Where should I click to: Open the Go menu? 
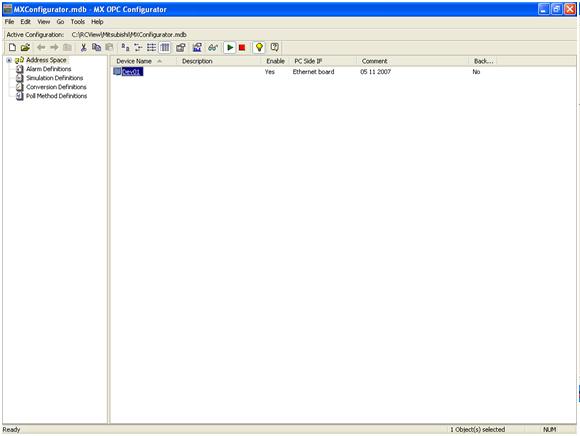coord(60,22)
